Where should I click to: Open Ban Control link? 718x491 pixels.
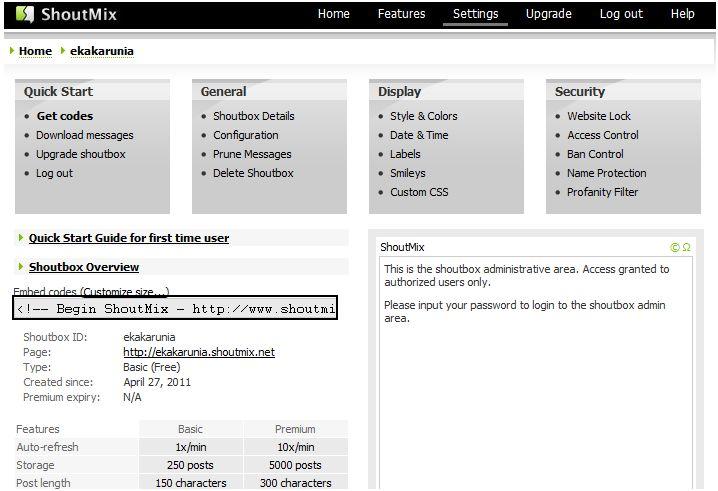pyautogui.click(x=595, y=154)
